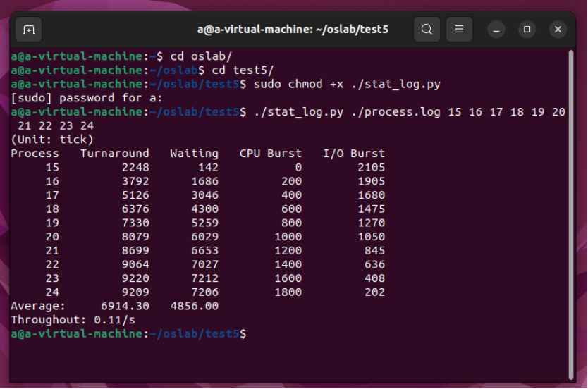Click the 'sudo chmod +x ./stat_log.py' command
Screen dimensions: 588x389
[x=347, y=84]
